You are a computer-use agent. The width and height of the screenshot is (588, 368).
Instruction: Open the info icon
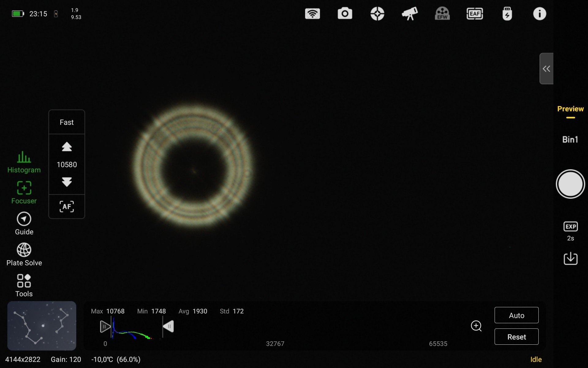coord(540,14)
